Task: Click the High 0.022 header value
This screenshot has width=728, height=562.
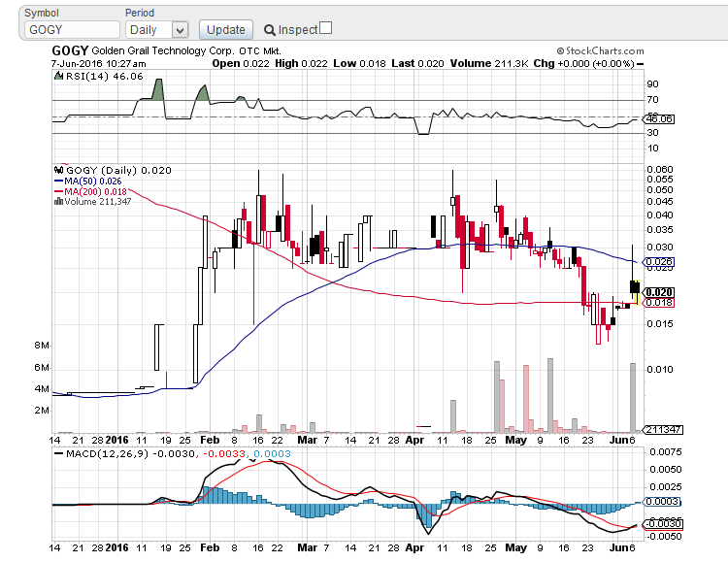Action: (x=301, y=64)
